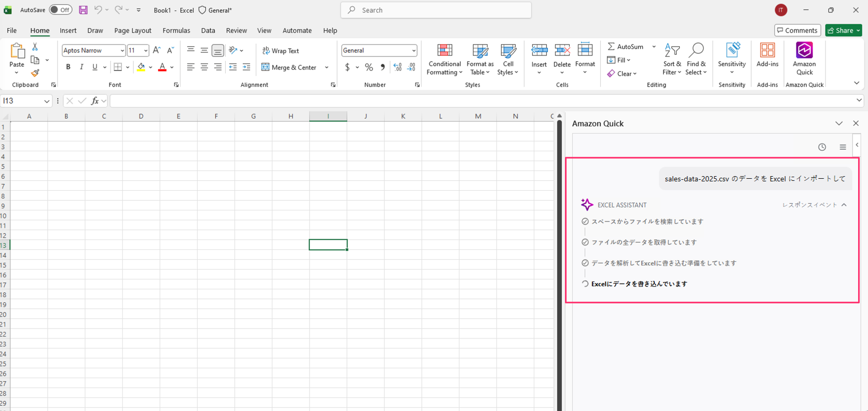Open Cell Styles gallery

[508, 59]
